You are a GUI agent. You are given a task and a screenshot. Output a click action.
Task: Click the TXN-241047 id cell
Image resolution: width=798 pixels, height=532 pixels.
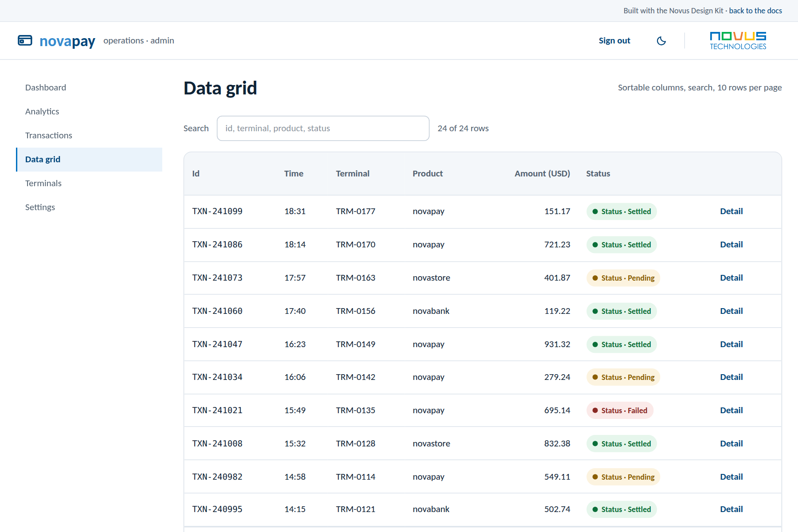pos(217,344)
